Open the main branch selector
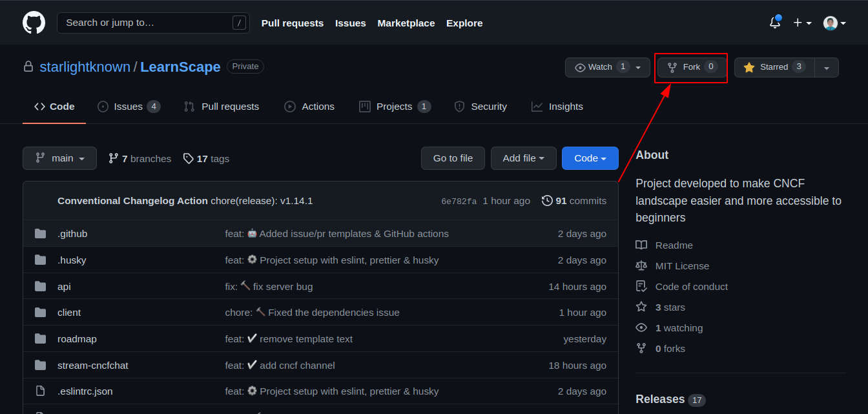This screenshot has width=868, height=414. [x=59, y=158]
